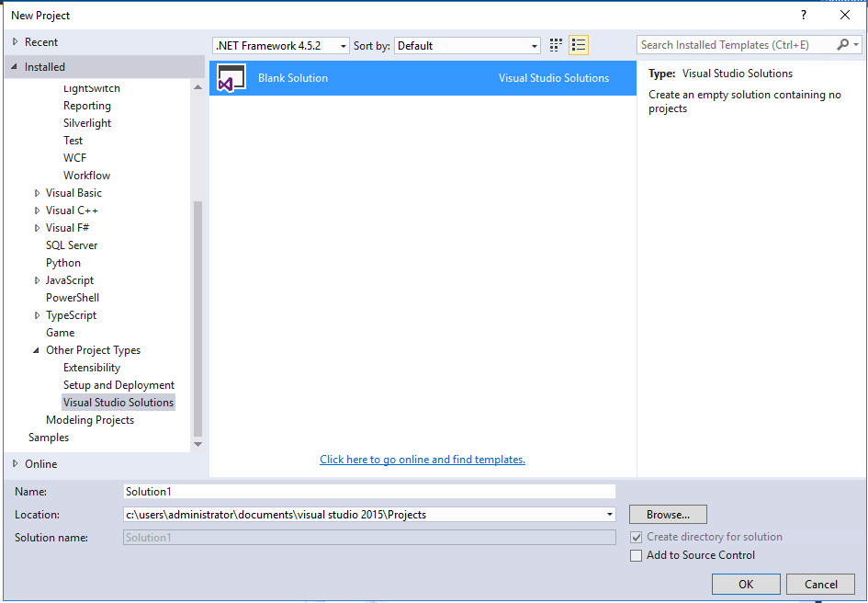The image size is (868, 603).
Task: Close the New Project dialog
Action: 845,15
